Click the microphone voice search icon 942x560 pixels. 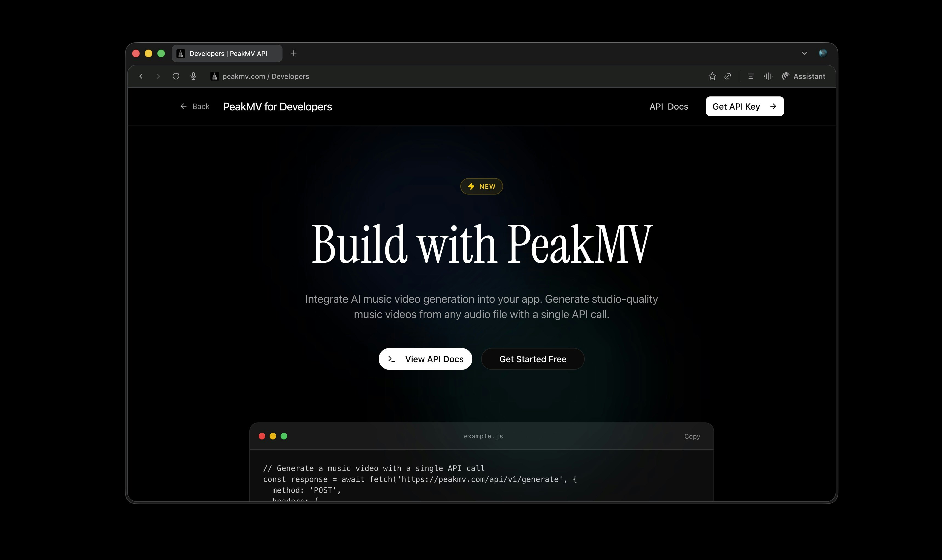tap(193, 76)
